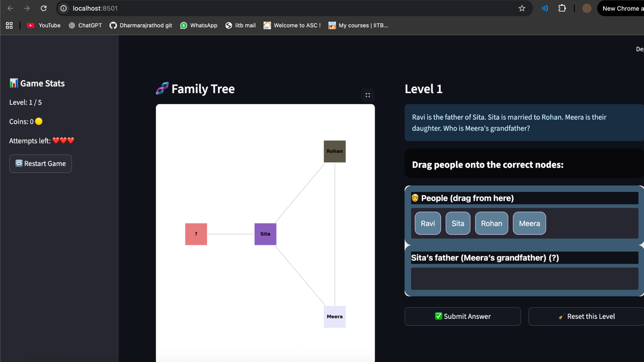This screenshot has height=362, width=644.
Task: Select the Ravi person chip
Action: coord(428,224)
